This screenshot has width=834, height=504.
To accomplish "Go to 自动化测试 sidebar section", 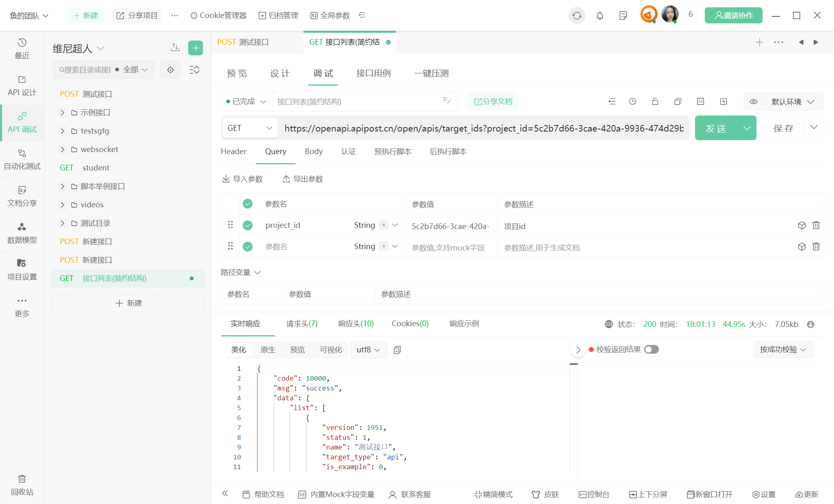I will tap(22, 159).
